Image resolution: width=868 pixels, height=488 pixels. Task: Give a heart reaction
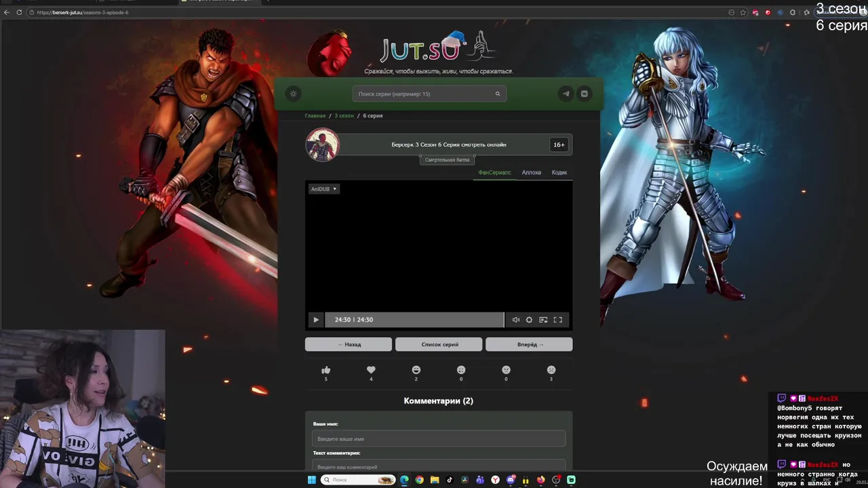coord(371,370)
